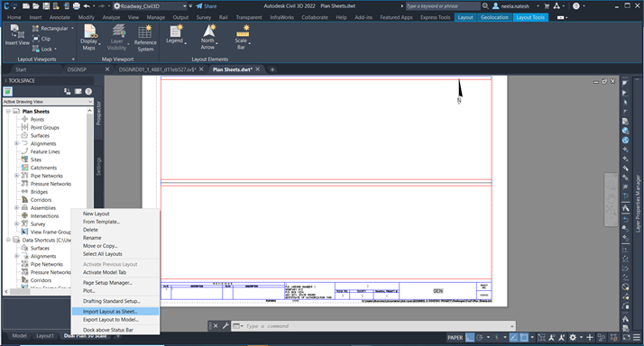Screen dimensions: 644x346
Task: Insert a Legend layout element
Action: [175, 34]
